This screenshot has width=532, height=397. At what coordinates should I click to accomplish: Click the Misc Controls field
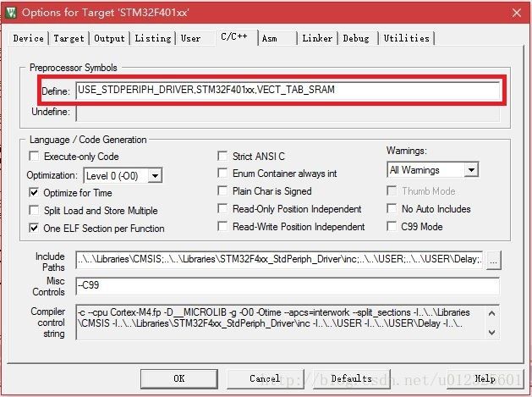288,286
